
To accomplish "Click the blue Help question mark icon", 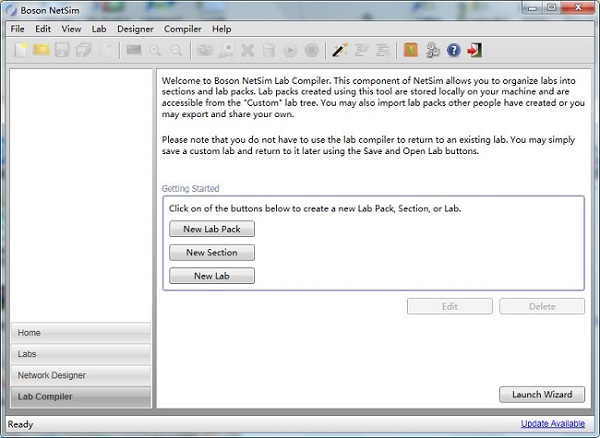I will click(x=453, y=50).
